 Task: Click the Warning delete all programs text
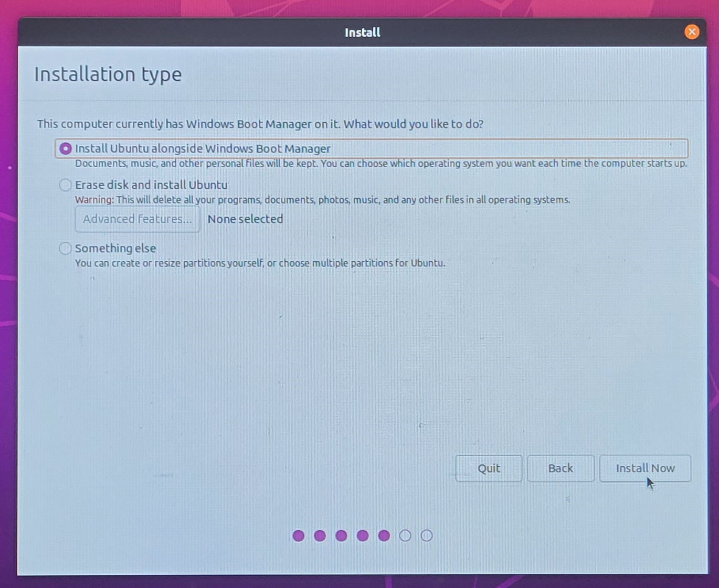click(322, 199)
